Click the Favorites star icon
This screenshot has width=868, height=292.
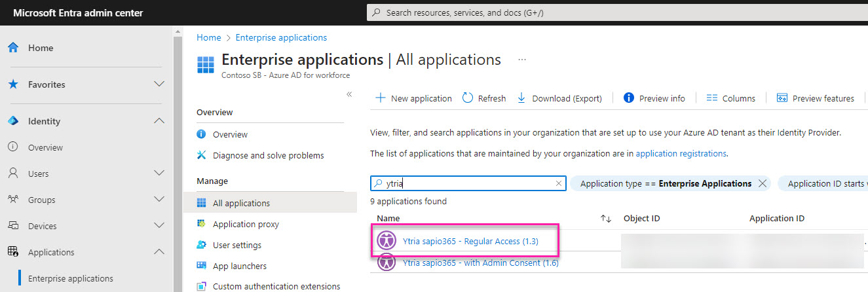(12, 84)
